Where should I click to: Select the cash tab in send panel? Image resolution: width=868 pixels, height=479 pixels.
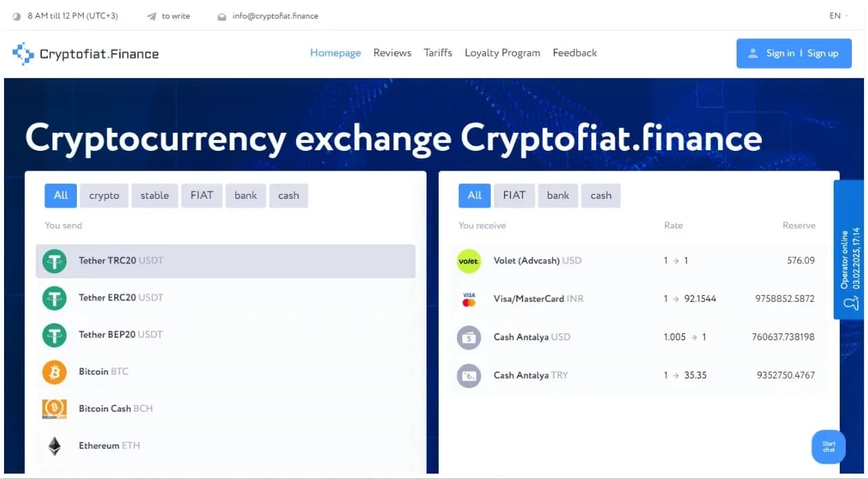[x=288, y=195]
